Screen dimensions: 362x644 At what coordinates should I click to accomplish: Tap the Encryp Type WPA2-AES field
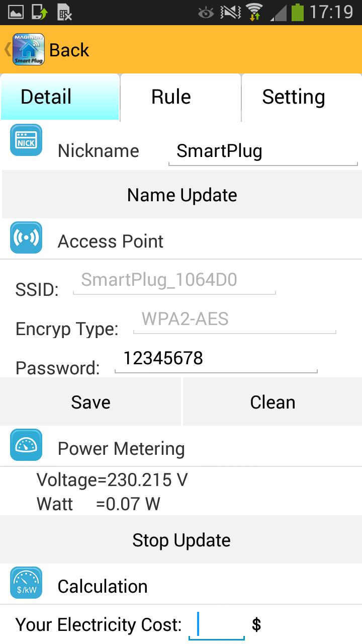coord(234,319)
